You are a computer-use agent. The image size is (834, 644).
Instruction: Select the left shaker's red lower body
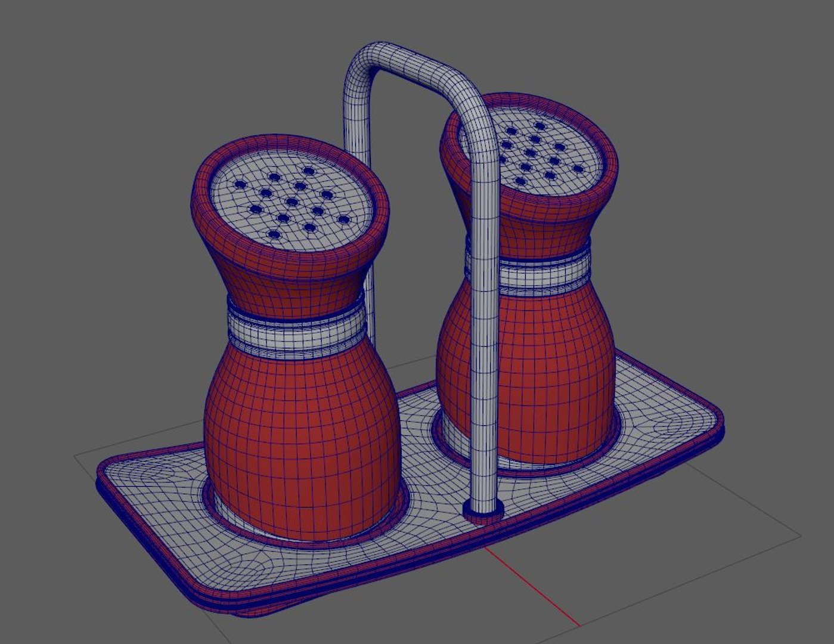(301, 441)
